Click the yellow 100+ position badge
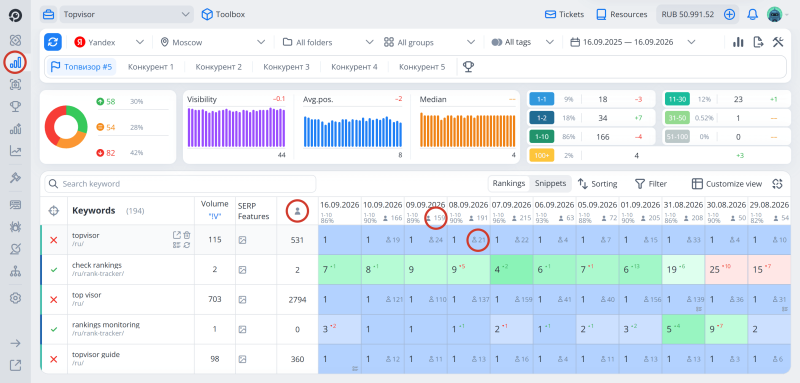Viewport: 800px width, 383px height. pyautogui.click(x=542, y=156)
